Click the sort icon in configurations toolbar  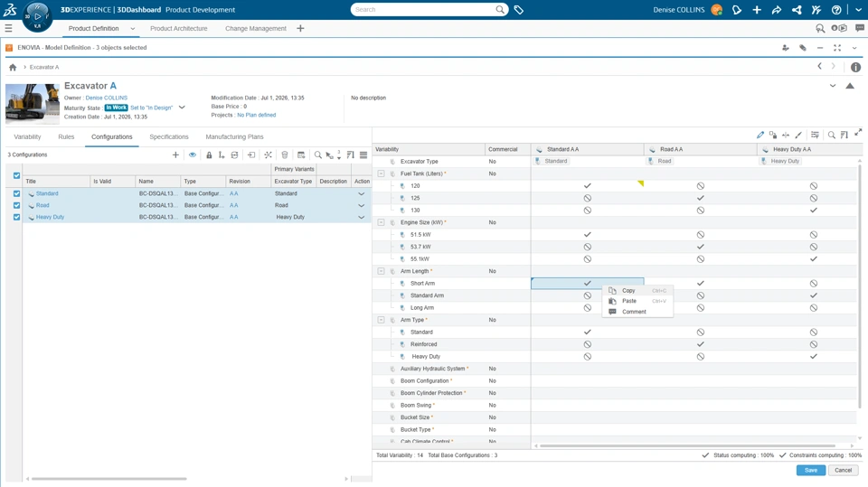(x=351, y=155)
